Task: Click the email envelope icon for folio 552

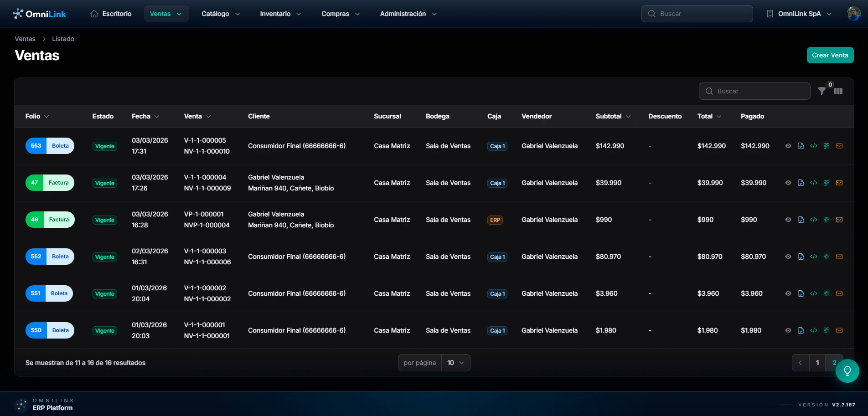Action: [839, 257]
